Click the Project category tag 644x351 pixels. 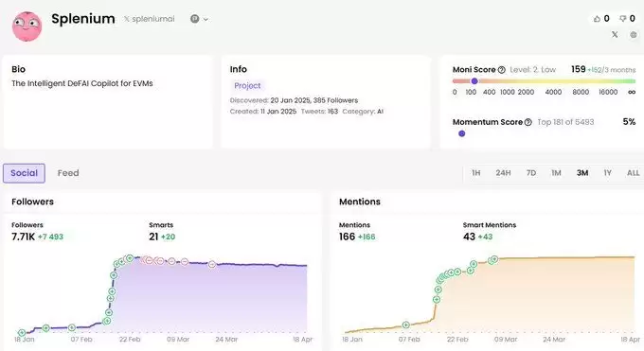click(247, 85)
